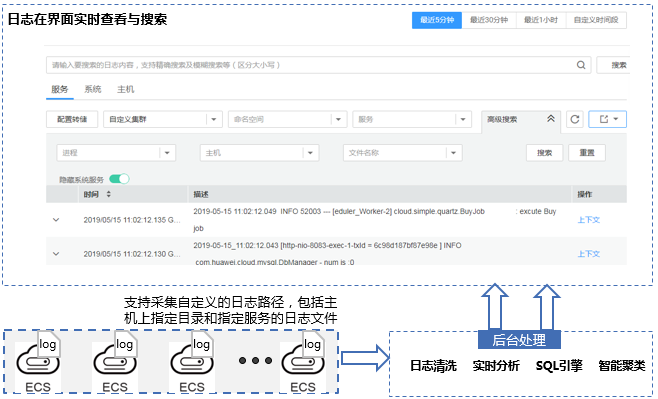This screenshot has width=658, height=399.
Task: Toggle the 隐藏系统服务 switch
Action: [119, 179]
